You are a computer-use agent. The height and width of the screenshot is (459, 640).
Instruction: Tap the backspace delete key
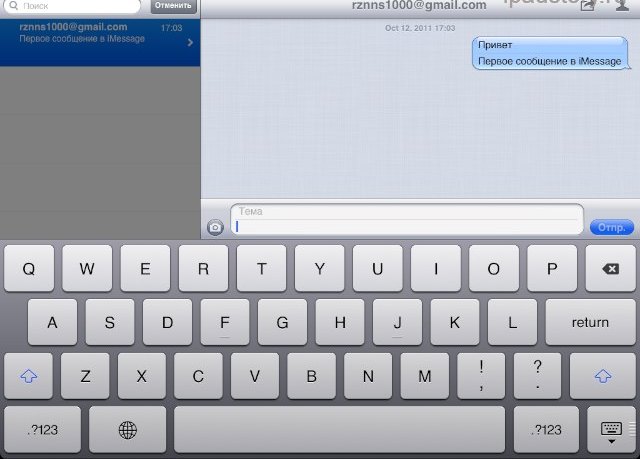pos(610,268)
